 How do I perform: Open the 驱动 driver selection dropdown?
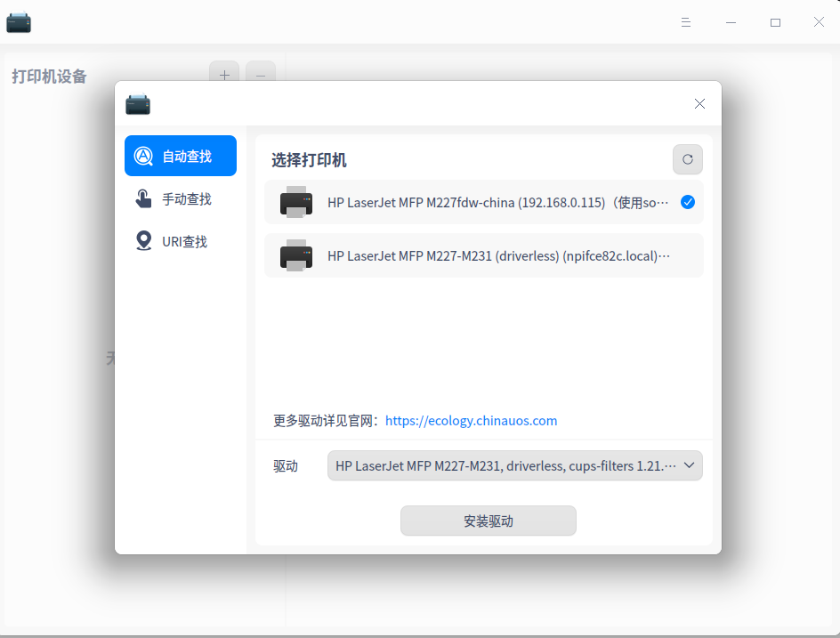click(514, 465)
